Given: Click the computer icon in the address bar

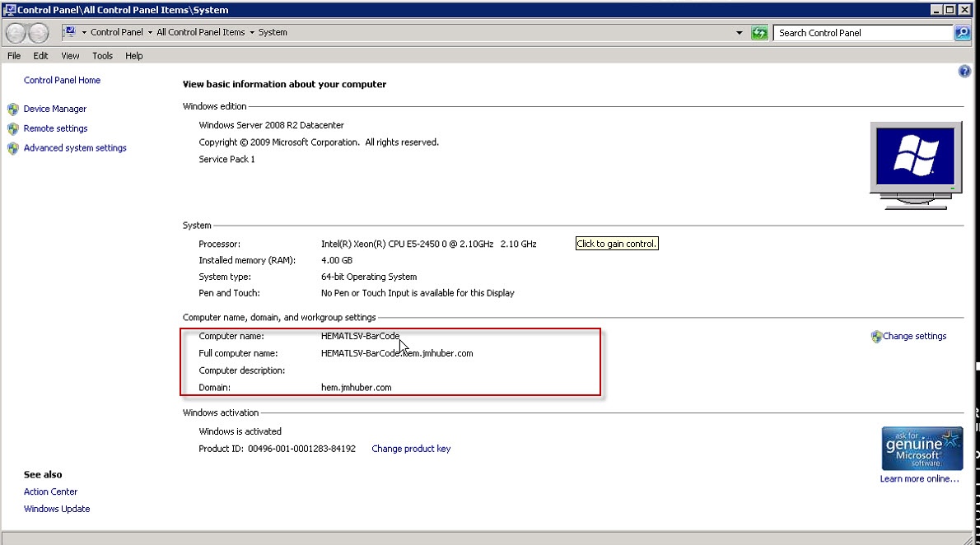Looking at the screenshot, I should pyautogui.click(x=70, y=32).
